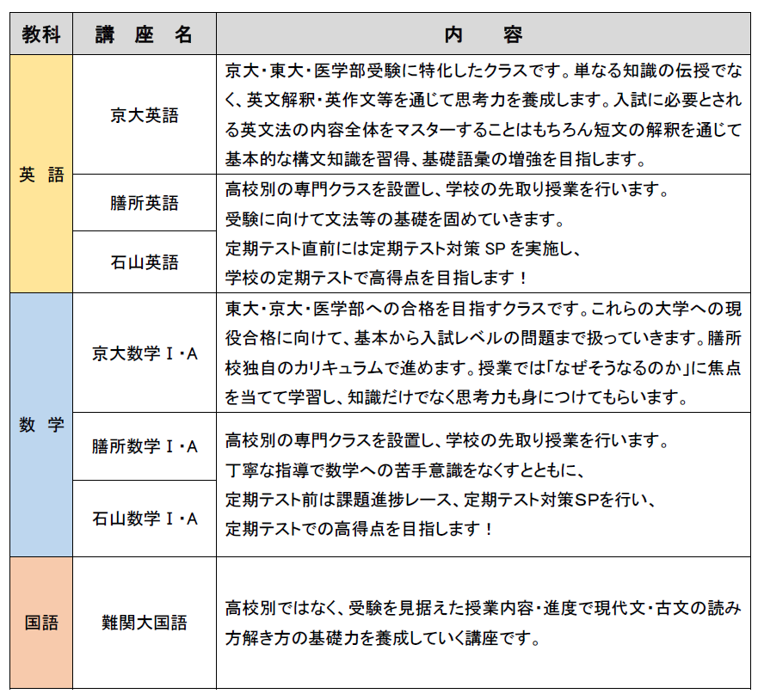Select the blue 数学 subject cell
The height and width of the screenshot is (700, 758).
[x=40, y=425]
